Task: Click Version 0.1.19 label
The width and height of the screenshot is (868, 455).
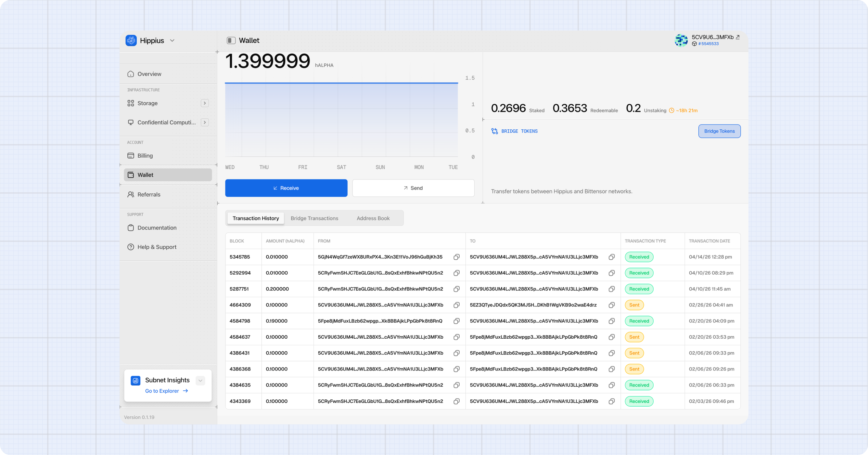Action: click(x=139, y=417)
